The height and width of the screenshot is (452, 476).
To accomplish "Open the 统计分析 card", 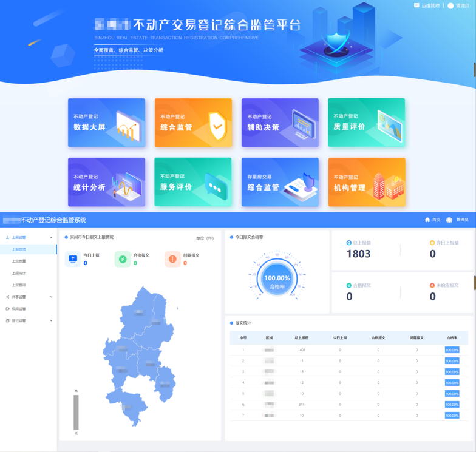I will (106, 182).
